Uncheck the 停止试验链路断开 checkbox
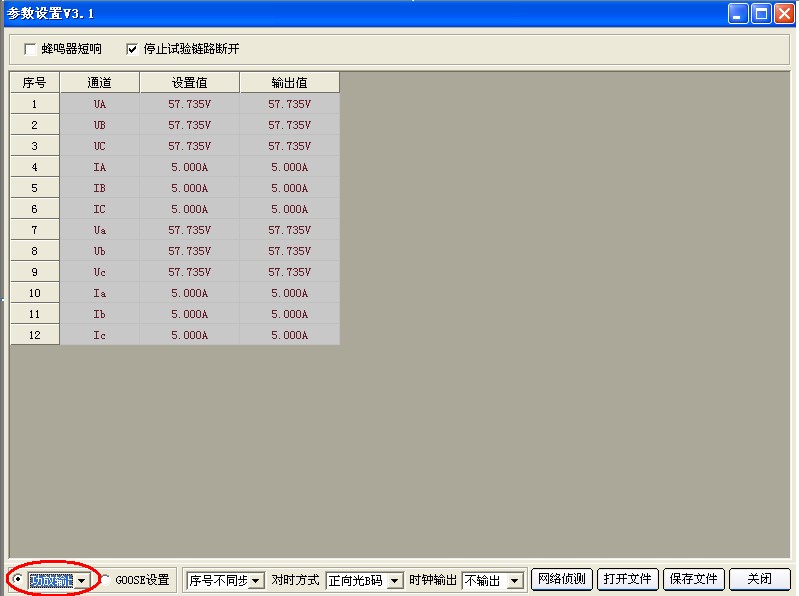Image resolution: width=799 pixels, height=596 pixels. [x=132, y=49]
